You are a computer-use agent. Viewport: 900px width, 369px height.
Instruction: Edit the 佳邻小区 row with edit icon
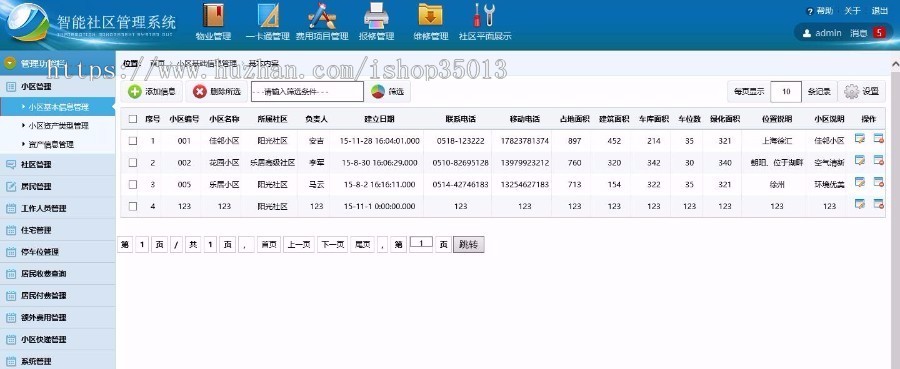tap(860, 138)
